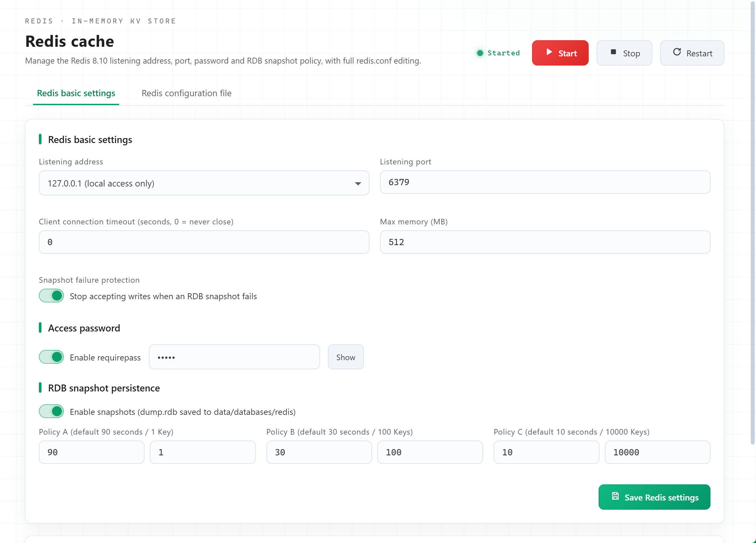Focus the Max memory (MB) field
Viewport: 756px width, 543px height.
[x=545, y=242]
